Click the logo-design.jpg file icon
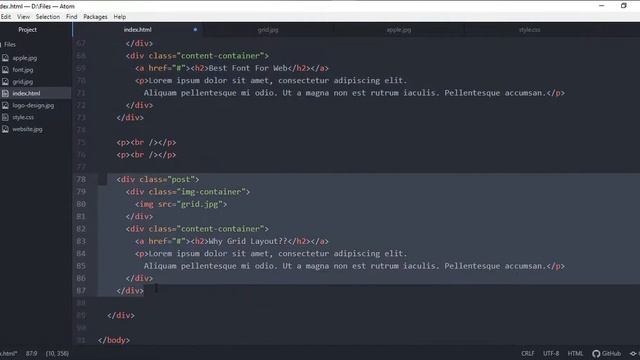The image size is (640, 360). (5, 105)
